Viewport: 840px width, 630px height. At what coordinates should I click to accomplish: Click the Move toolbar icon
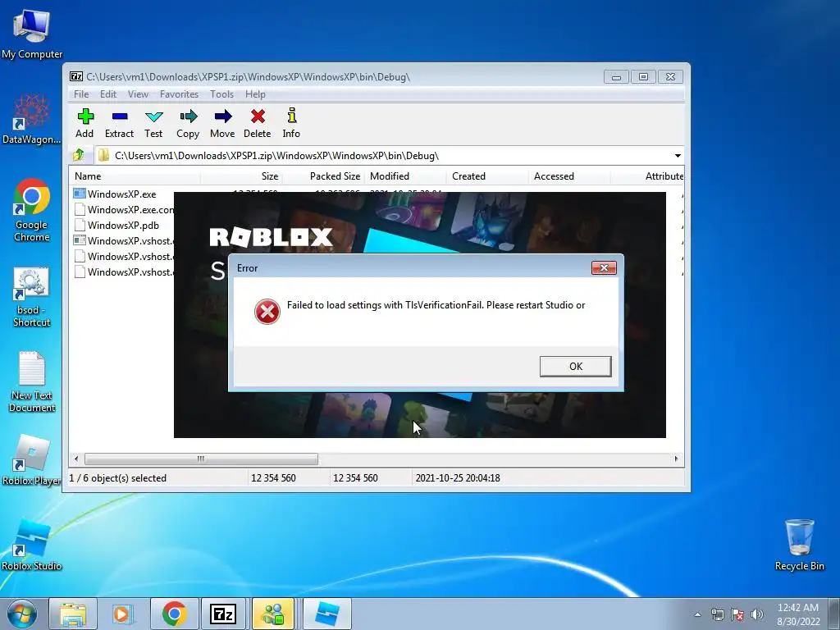tap(222, 123)
